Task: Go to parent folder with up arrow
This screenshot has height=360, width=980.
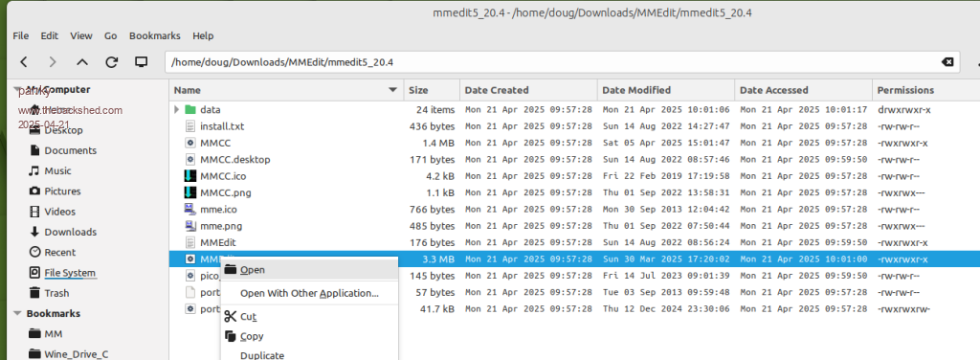Action: [82, 62]
